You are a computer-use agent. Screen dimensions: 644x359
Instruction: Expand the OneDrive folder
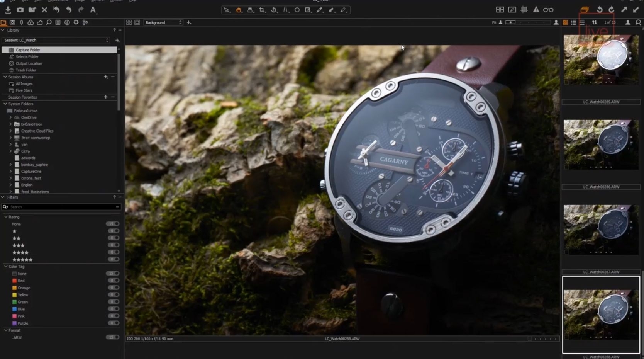pyautogui.click(x=10, y=117)
